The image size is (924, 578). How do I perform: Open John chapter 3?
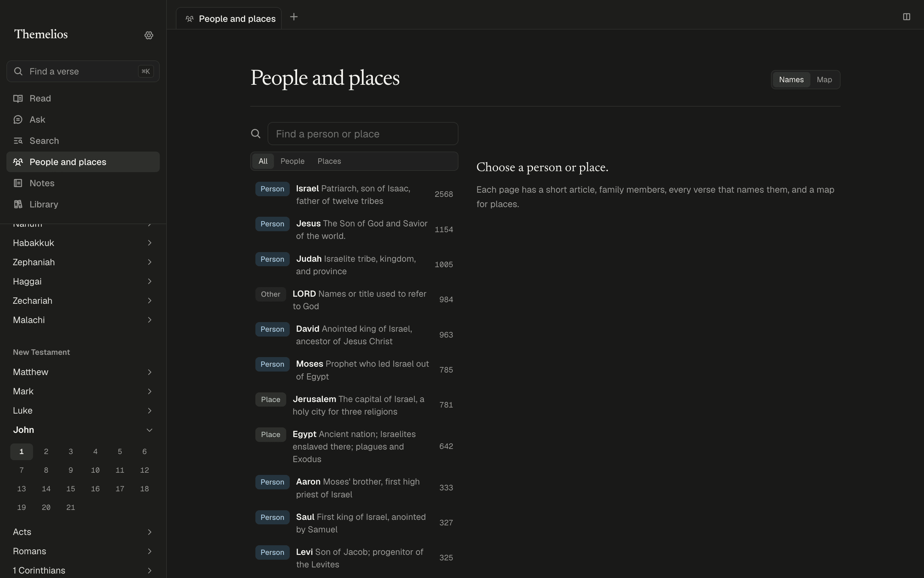71,451
